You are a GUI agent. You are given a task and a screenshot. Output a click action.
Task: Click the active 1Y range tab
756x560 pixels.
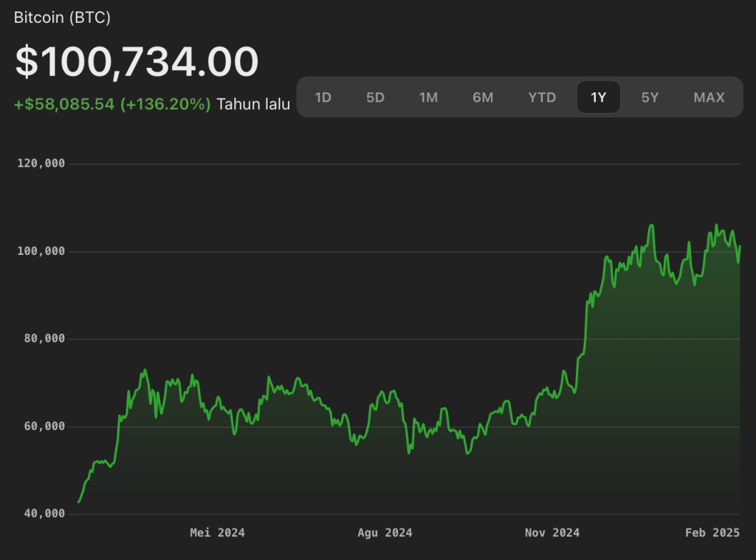click(598, 98)
